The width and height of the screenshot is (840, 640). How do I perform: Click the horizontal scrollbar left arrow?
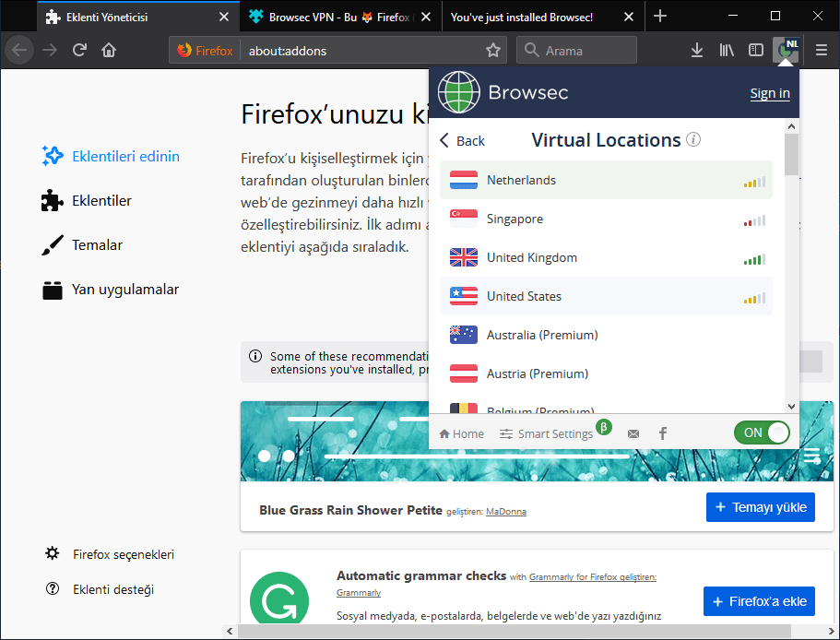[230, 631]
